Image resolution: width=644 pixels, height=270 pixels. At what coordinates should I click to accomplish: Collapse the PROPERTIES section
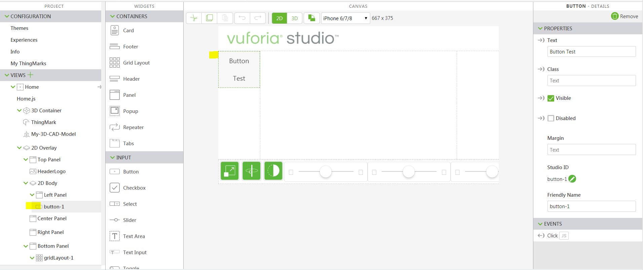click(x=540, y=29)
